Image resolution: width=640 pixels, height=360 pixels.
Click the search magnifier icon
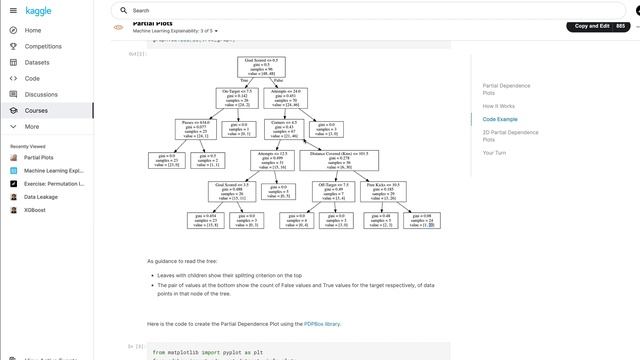point(124,11)
